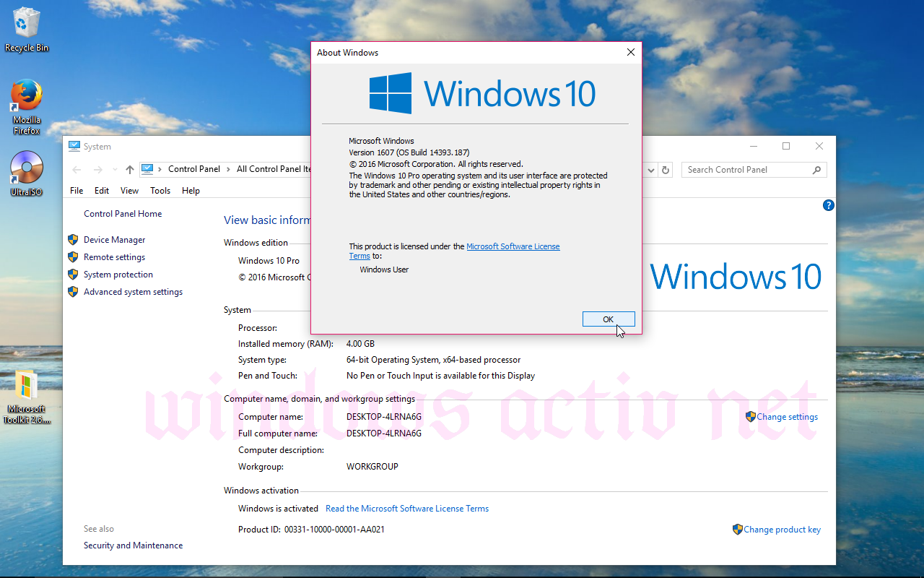Select the WORKGROUP value text
This screenshot has height=578, width=924.
coord(372,467)
